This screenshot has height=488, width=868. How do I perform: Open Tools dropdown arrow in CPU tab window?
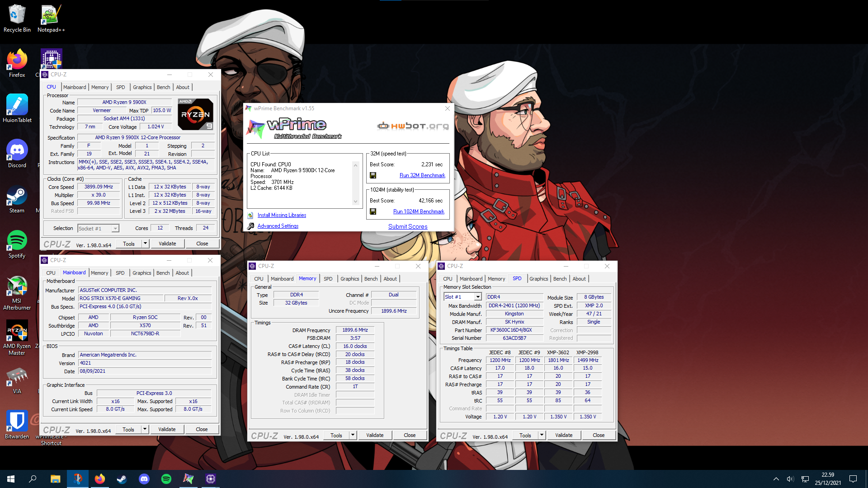pos(145,244)
